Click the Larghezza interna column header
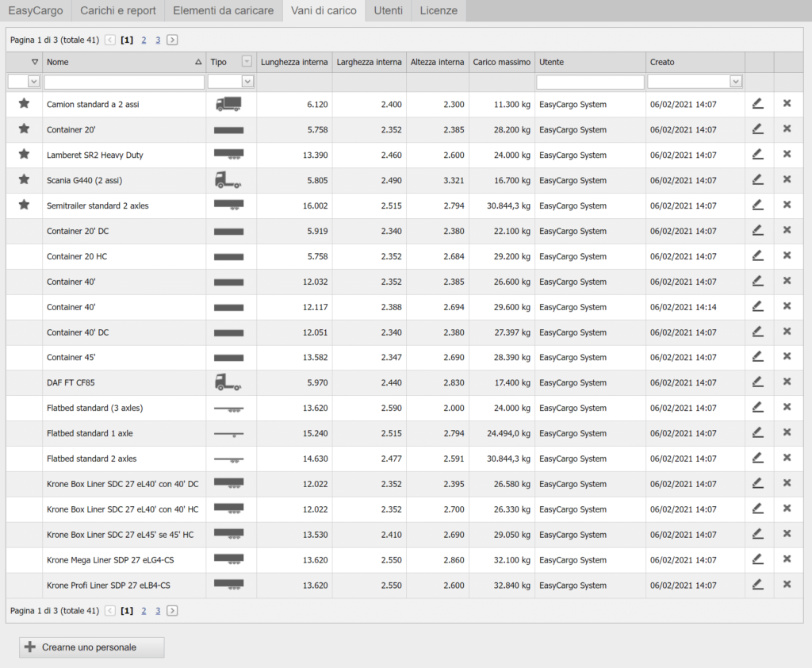The width and height of the screenshot is (812, 668). pyautogui.click(x=369, y=62)
